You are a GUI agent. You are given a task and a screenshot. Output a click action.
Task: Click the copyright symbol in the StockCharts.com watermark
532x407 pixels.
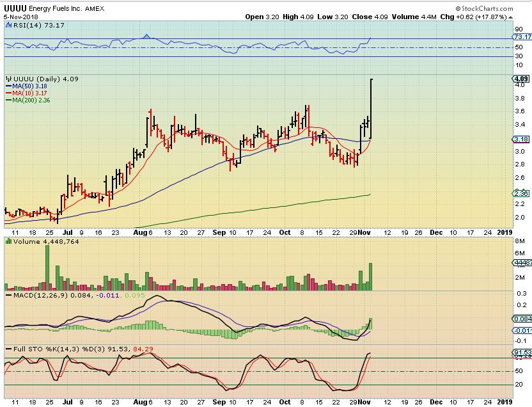point(458,8)
